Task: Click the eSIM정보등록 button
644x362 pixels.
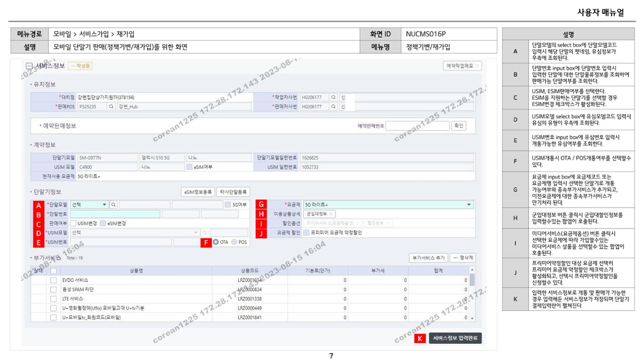Action: pyautogui.click(x=197, y=192)
